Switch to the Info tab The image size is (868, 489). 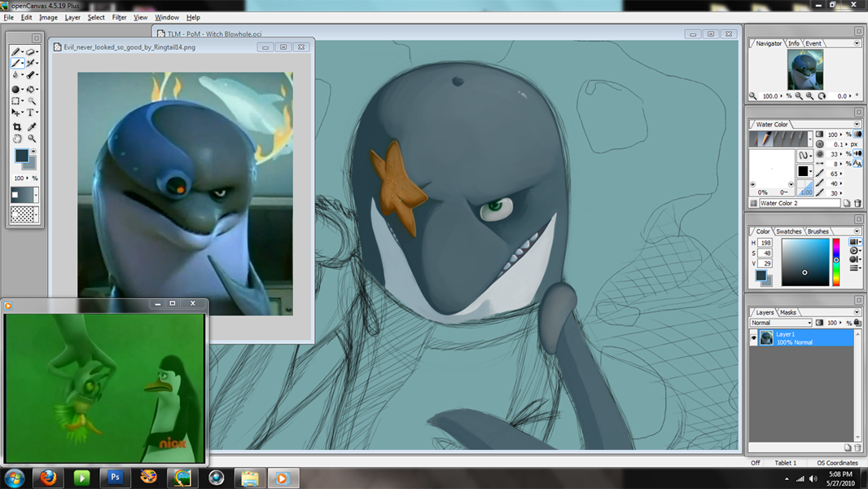tap(794, 43)
